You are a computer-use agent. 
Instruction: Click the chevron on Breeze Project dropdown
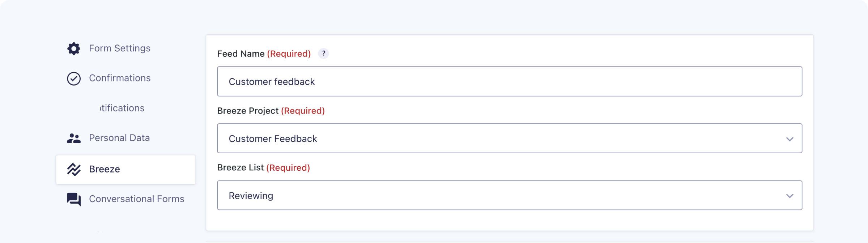[790, 139]
